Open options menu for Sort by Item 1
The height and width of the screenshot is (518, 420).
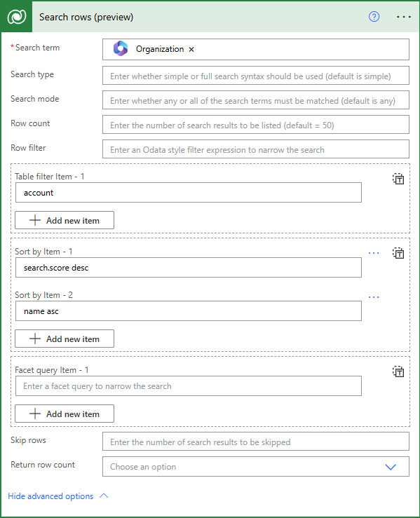tap(374, 253)
